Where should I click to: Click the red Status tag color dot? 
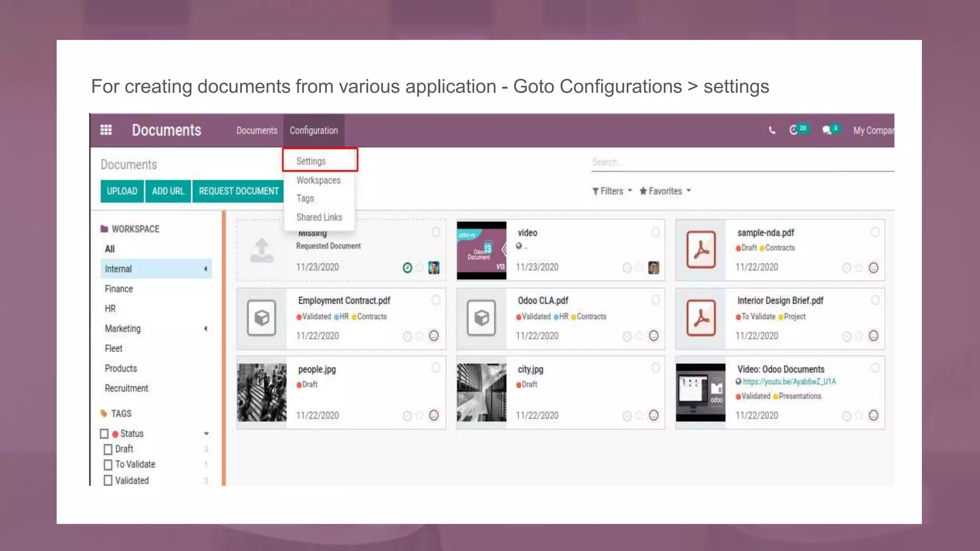click(115, 434)
